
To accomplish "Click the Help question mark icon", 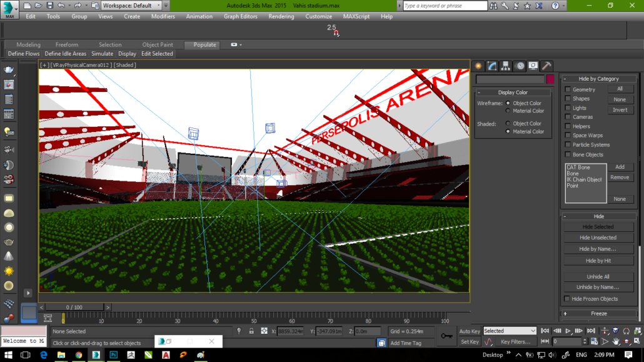I will 555,6.
